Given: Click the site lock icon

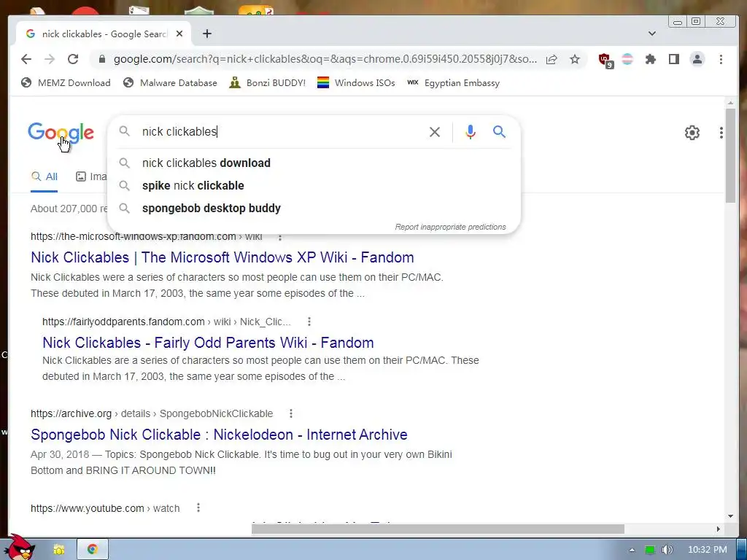Looking at the screenshot, I should tap(101, 59).
